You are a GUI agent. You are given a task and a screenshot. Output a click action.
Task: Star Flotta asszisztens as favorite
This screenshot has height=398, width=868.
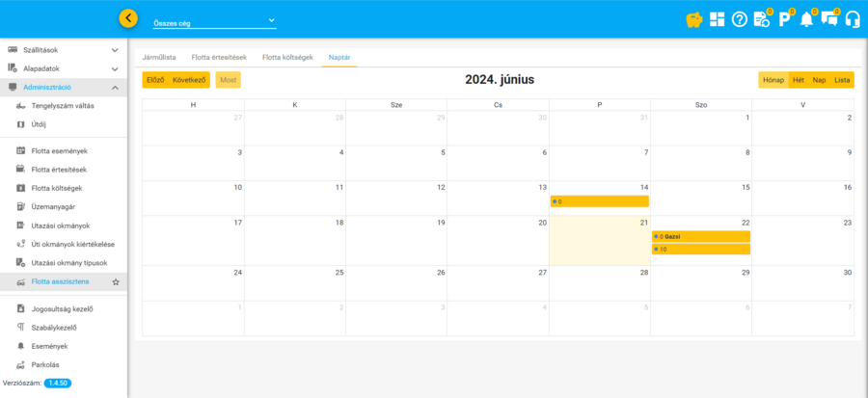(116, 281)
